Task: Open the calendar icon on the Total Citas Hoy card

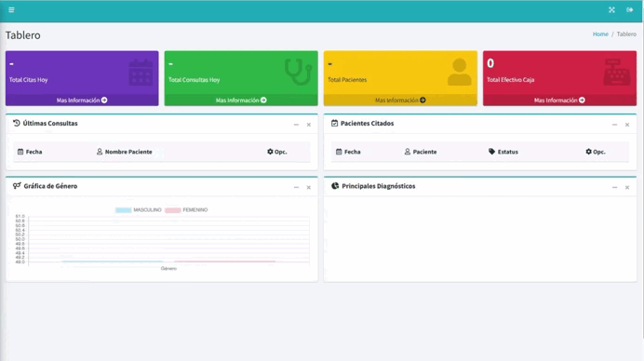Action: coord(141,73)
